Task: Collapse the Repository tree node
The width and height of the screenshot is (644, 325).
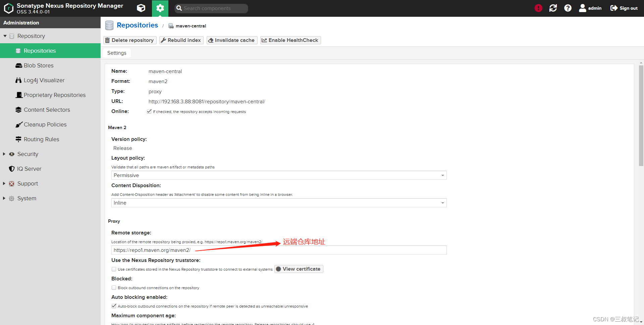Action: [5, 36]
